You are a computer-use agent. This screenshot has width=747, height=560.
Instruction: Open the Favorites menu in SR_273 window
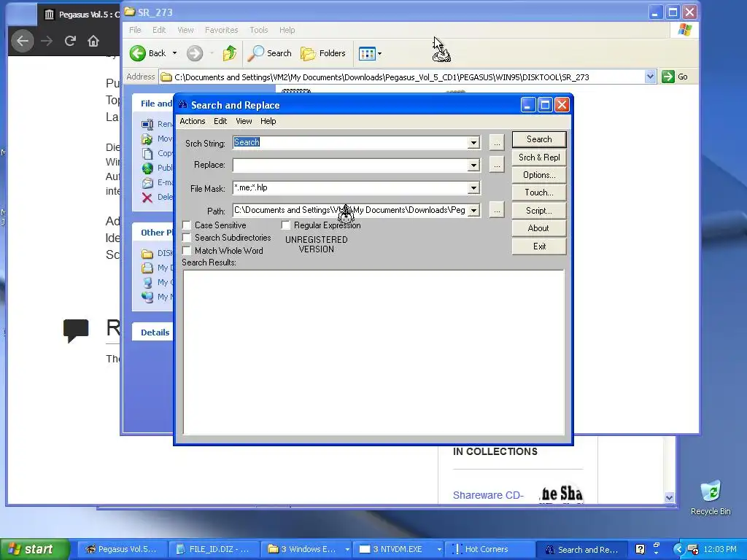[222, 30]
